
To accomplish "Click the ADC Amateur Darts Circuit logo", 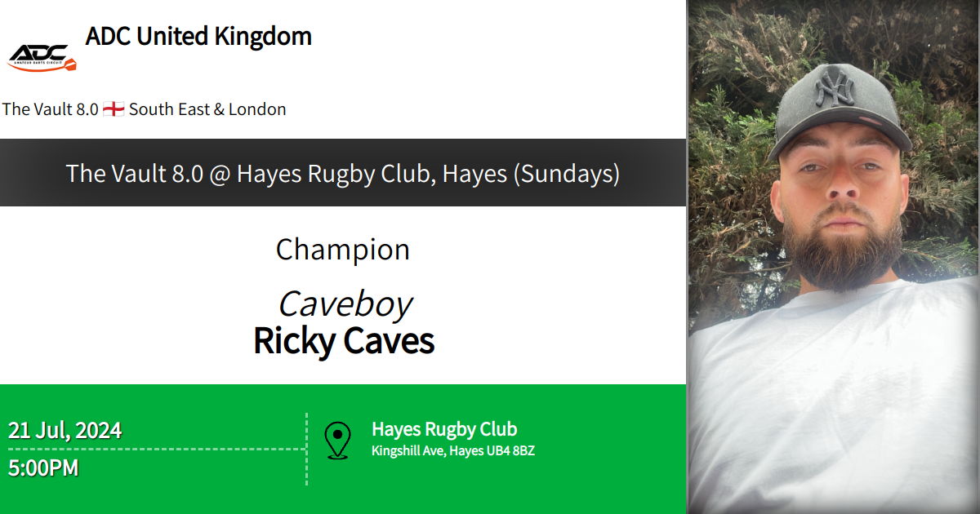I will [42, 55].
